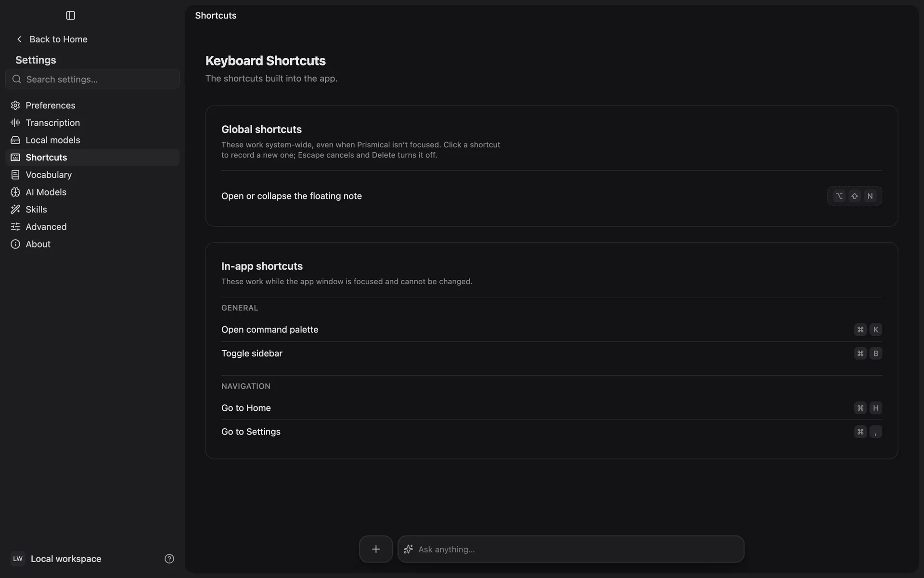Click the Transcription waveform icon
The image size is (924, 578).
pyautogui.click(x=15, y=122)
